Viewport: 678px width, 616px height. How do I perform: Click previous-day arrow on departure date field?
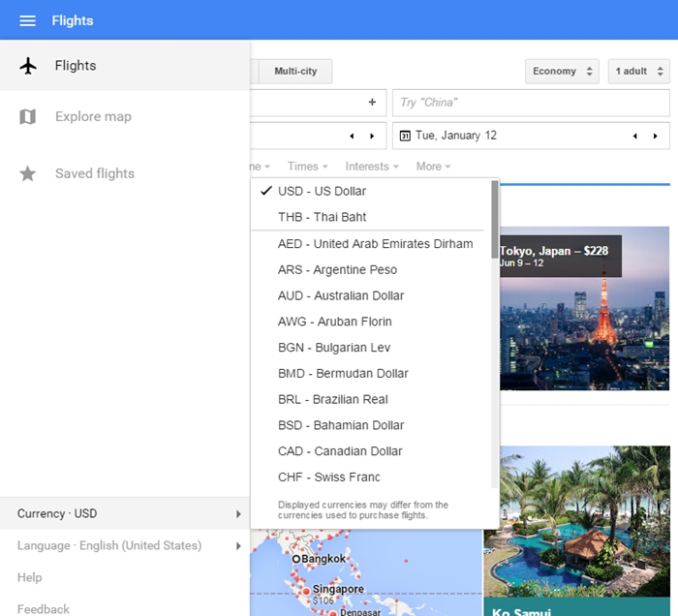coord(352,137)
